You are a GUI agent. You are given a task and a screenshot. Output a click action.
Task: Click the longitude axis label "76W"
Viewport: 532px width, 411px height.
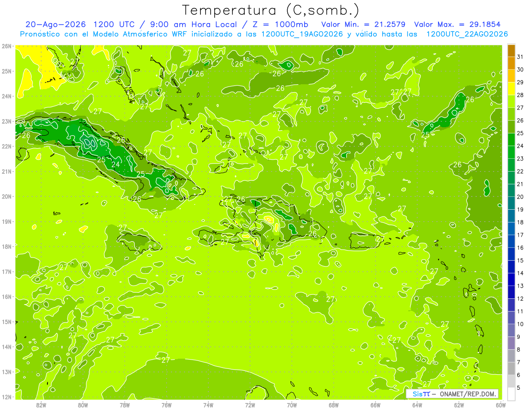[x=166, y=405]
